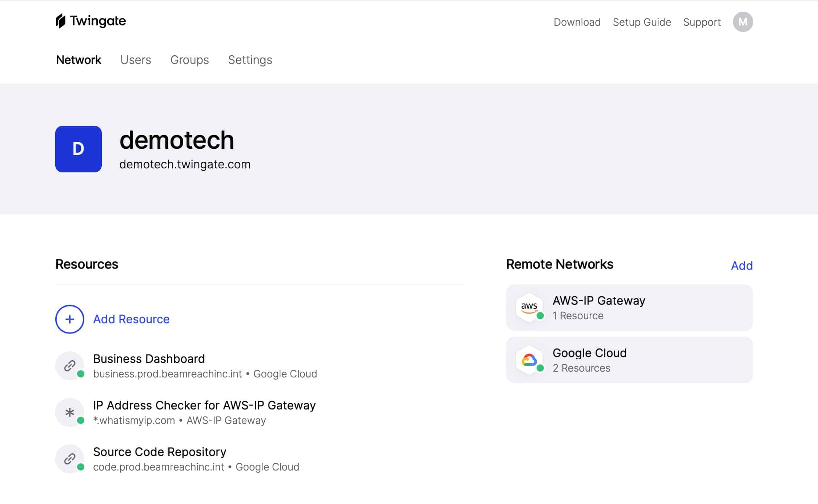Viewport: 818px width, 504px height.
Task: Click the Google Cloud logo icon
Action: coord(529,360)
